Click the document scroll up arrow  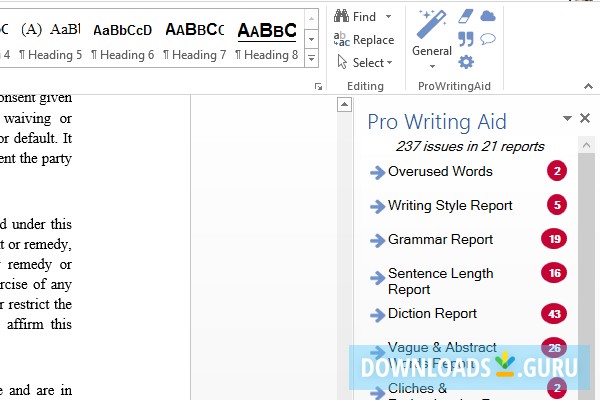[344, 104]
